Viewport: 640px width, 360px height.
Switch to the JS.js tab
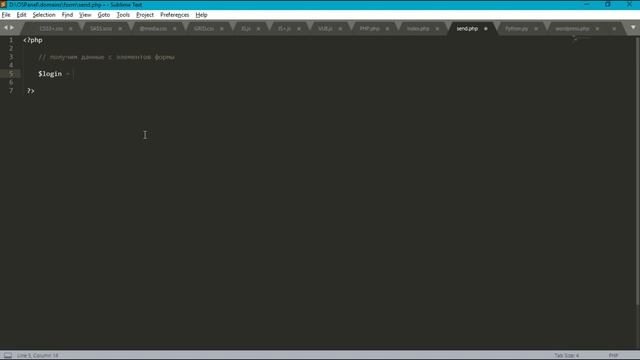(x=246, y=29)
